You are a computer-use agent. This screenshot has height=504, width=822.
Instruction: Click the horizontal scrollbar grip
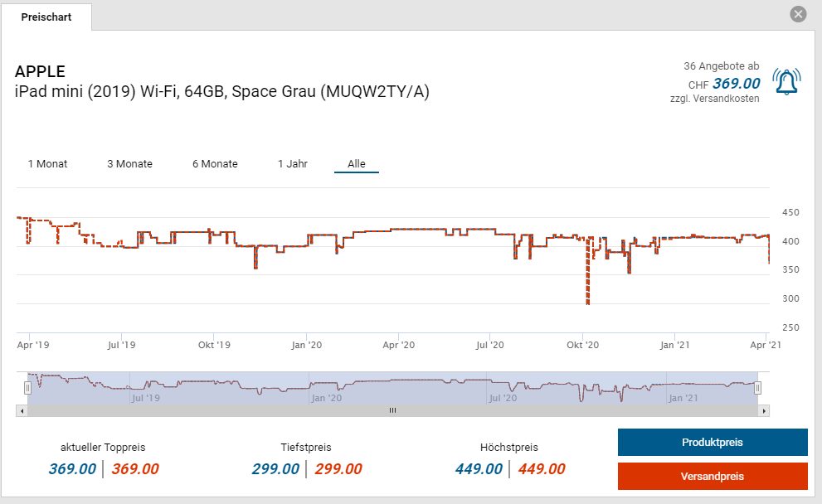(x=392, y=410)
